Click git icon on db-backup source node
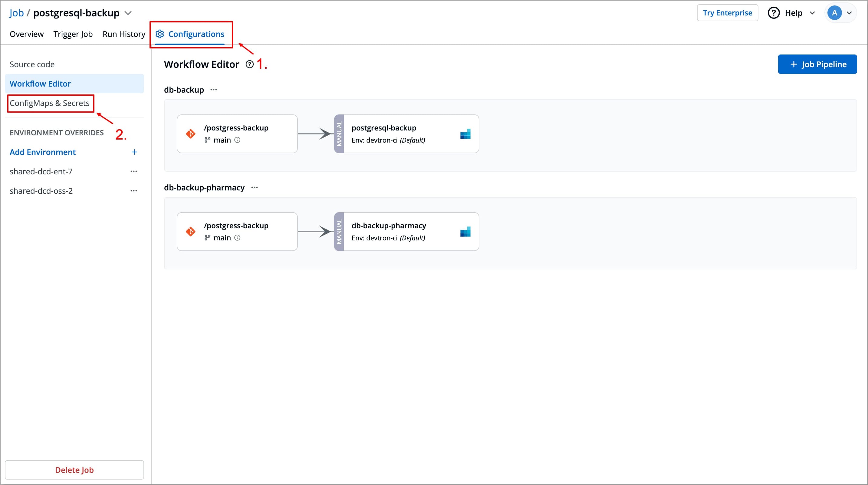 [191, 134]
